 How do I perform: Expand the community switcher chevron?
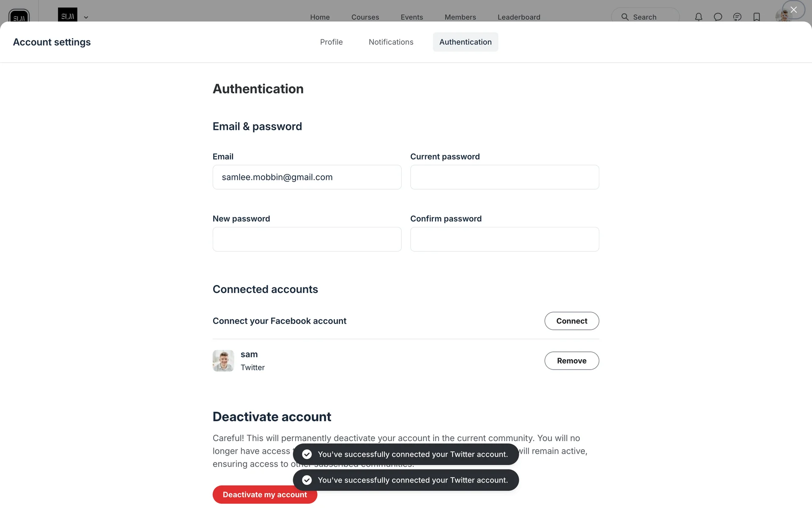86,17
